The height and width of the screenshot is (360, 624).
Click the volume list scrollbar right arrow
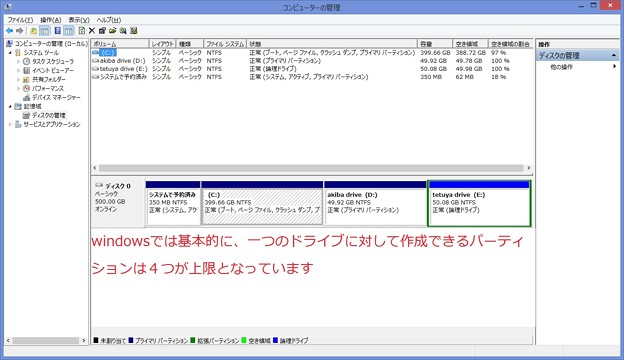pos(528,168)
